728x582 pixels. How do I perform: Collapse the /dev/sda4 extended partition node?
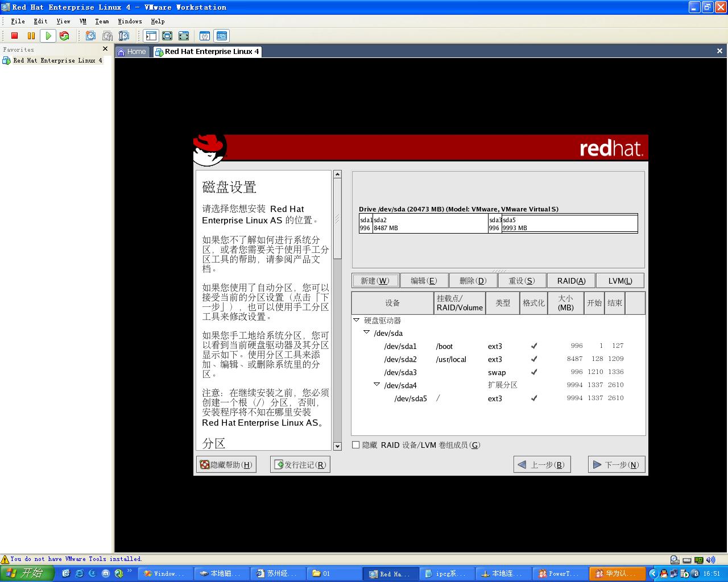(x=377, y=385)
